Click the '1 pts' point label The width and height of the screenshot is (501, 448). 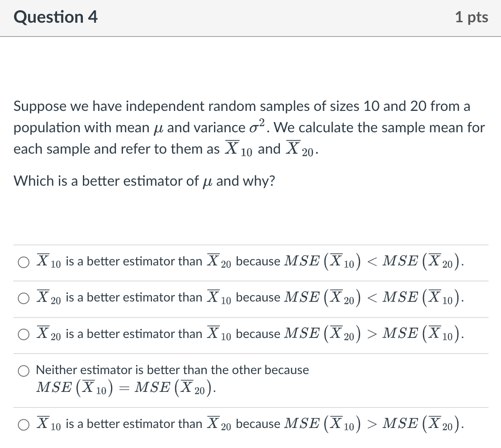472,17
